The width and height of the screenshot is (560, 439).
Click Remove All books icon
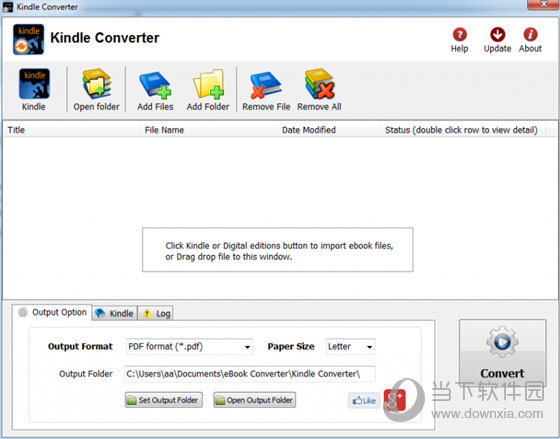[x=319, y=84]
